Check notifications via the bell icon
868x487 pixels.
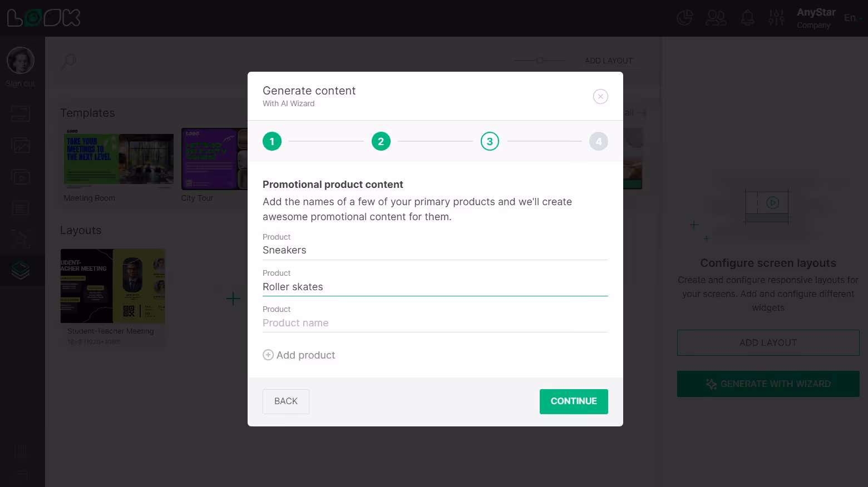(747, 17)
